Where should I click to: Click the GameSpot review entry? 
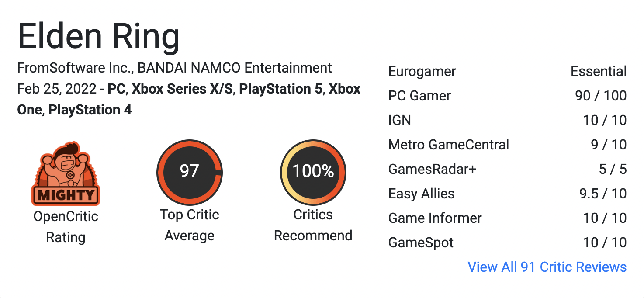click(507, 243)
